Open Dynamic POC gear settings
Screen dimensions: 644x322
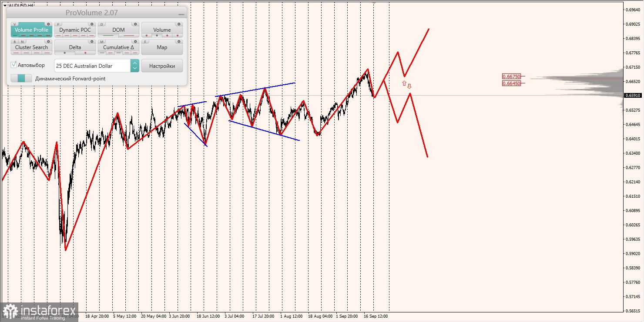click(x=92, y=24)
